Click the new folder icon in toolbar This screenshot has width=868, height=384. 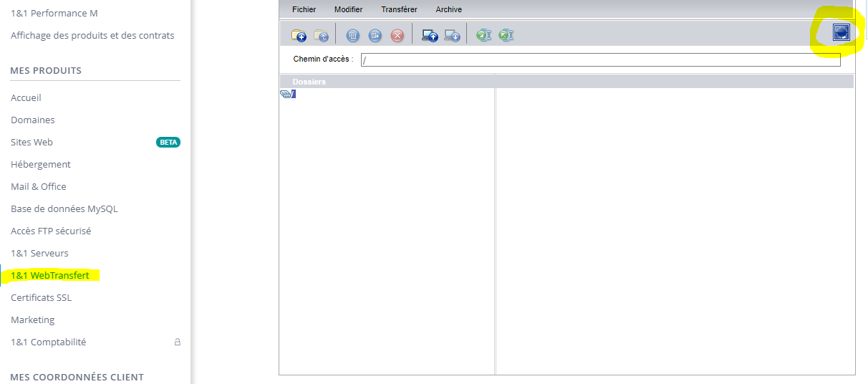tap(299, 35)
